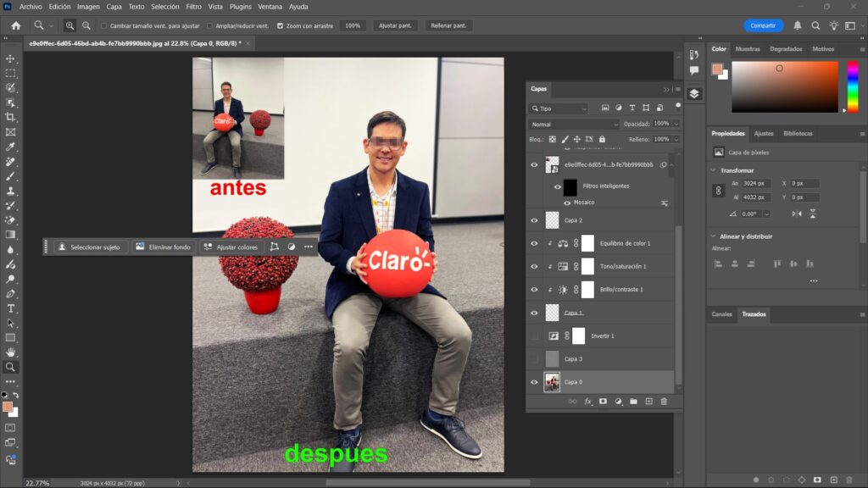Hide the Capa 0 layer
The width and height of the screenshot is (868, 488).
tap(534, 382)
